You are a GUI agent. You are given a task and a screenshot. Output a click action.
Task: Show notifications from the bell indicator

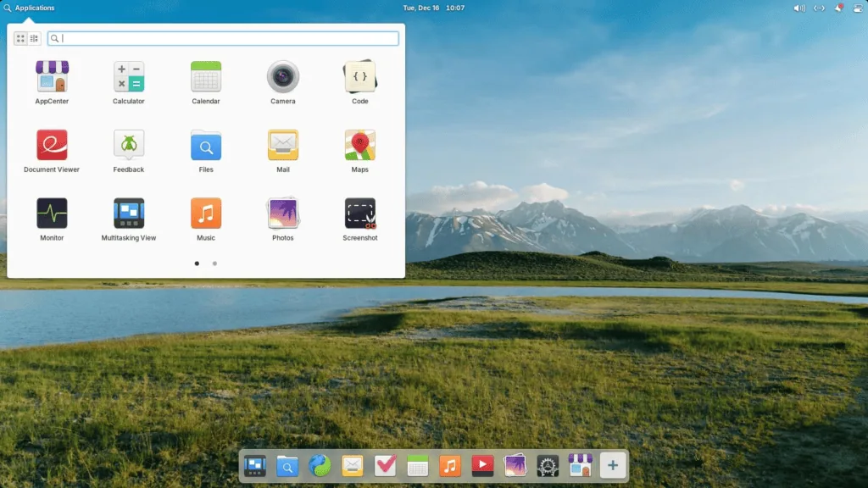837,8
